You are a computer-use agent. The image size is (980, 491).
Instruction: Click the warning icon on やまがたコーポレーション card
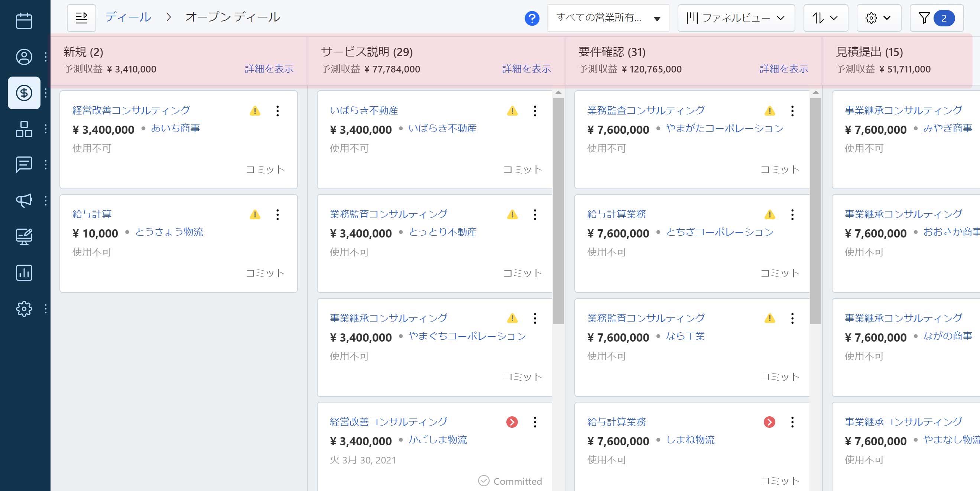click(770, 111)
